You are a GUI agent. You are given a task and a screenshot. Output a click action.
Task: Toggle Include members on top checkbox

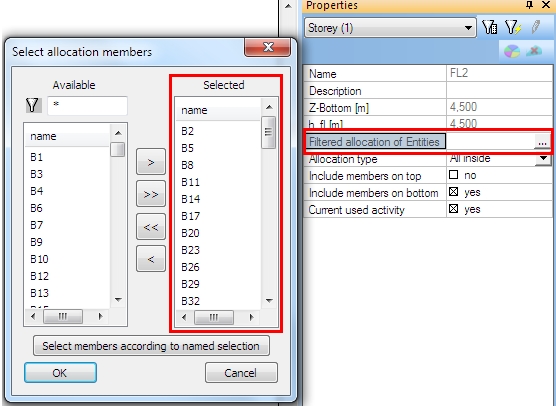(453, 175)
